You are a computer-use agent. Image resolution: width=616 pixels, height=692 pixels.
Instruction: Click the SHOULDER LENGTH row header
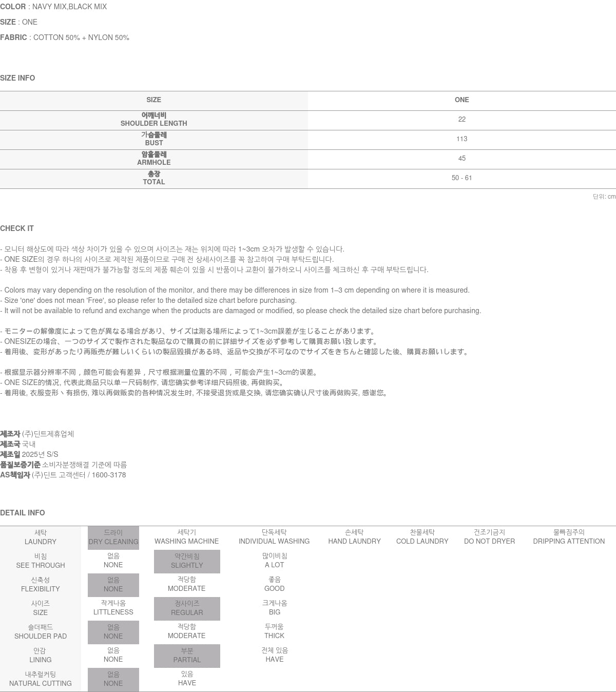coord(153,120)
